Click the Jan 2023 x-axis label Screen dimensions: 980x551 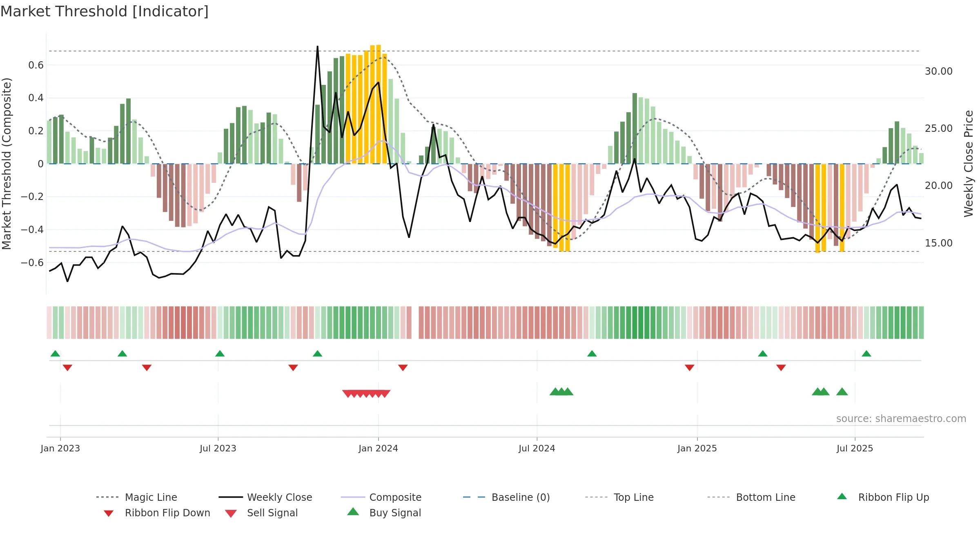pyautogui.click(x=60, y=448)
